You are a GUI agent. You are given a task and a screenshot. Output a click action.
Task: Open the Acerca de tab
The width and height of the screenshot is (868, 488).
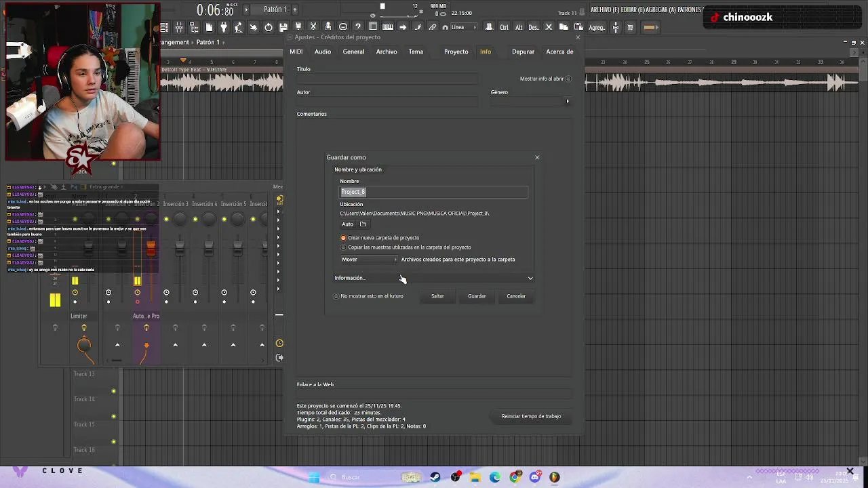point(559,52)
